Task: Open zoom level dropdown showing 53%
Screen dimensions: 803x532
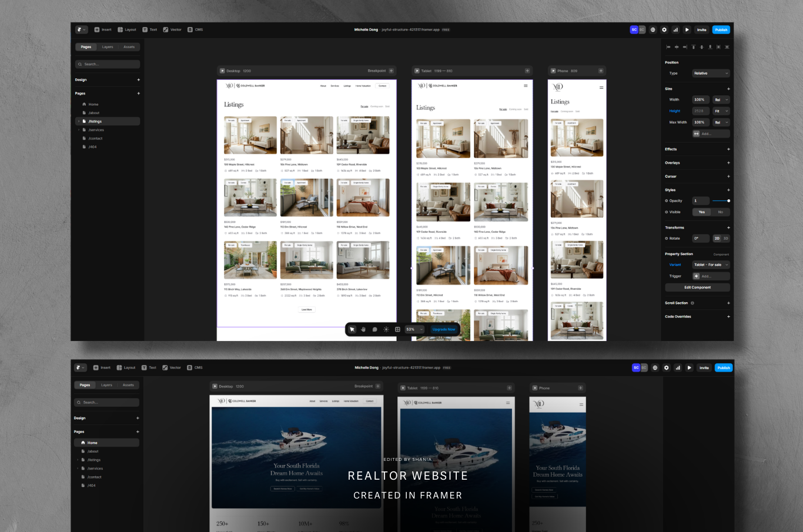Action: click(414, 330)
